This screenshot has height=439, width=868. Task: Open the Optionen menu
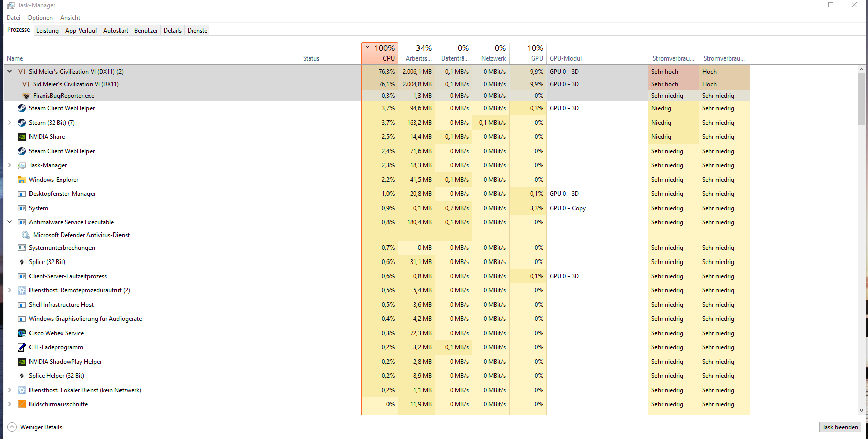(40, 18)
